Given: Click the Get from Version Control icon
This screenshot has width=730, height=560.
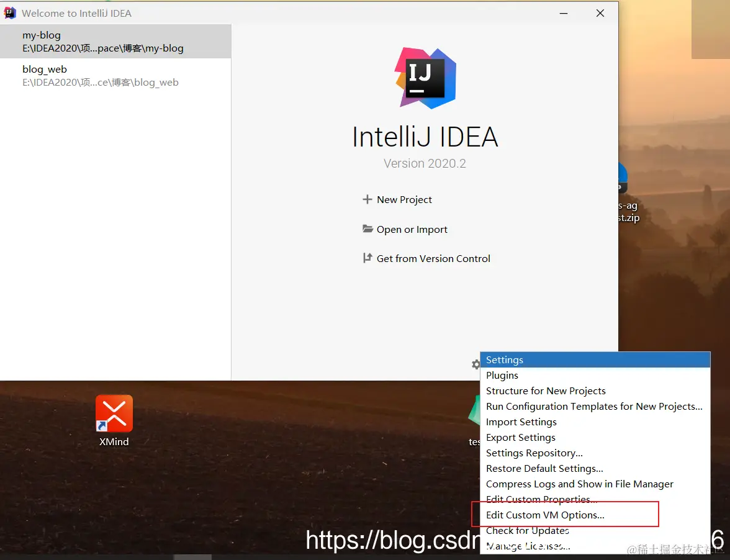Looking at the screenshot, I should pos(367,258).
